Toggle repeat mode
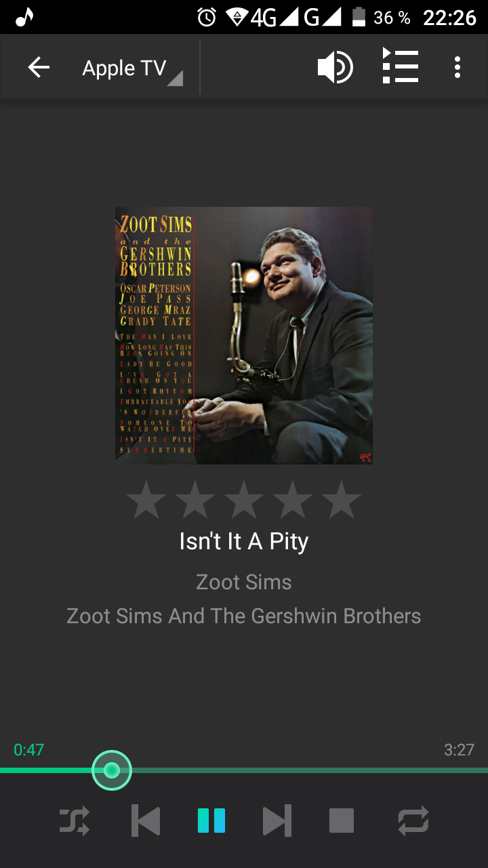The width and height of the screenshot is (488, 868). (x=413, y=821)
